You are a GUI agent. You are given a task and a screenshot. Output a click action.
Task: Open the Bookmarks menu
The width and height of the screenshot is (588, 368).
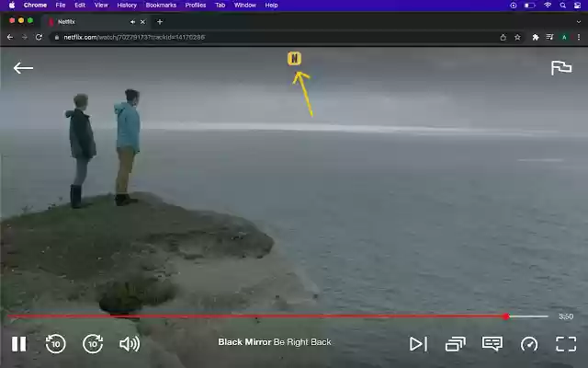161,6
